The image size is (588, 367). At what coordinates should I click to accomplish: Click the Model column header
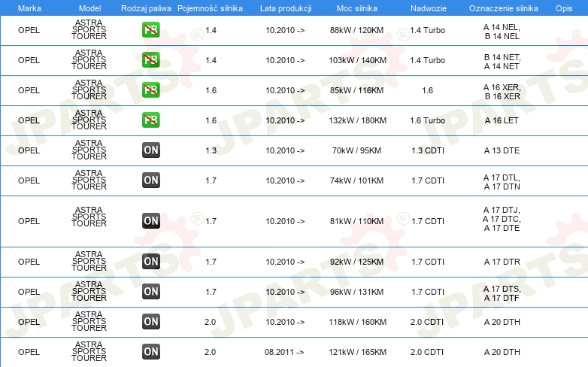[x=90, y=8]
